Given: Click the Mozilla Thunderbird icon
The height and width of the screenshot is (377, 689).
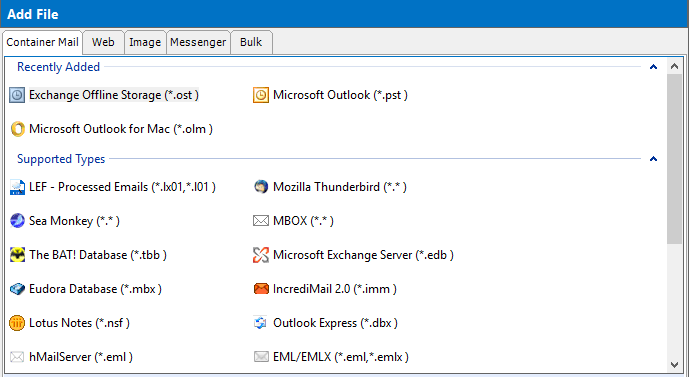Looking at the screenshot, I should click(261, 187).
